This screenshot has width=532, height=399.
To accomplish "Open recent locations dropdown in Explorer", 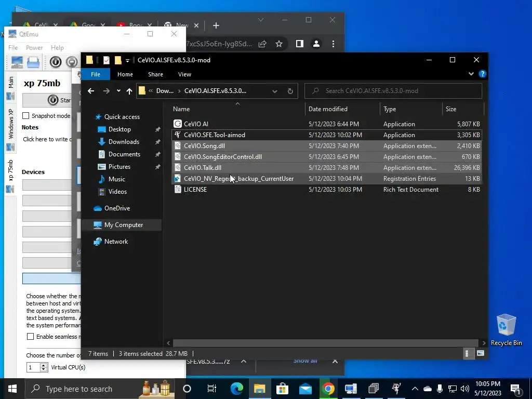I will click(118, 91).
